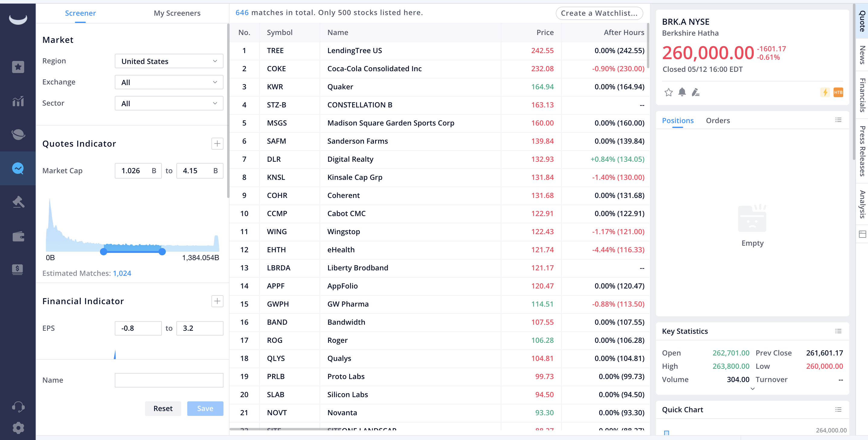This screenshot has height=440, width=868.
Task: Open the Sector dropdown
Action: tap(169, 103)
